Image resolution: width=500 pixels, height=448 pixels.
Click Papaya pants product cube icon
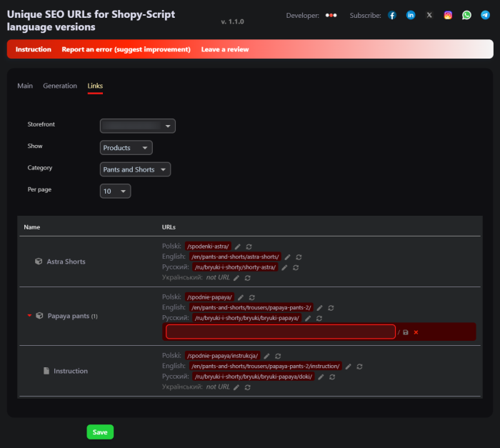[x=39, y=316]
